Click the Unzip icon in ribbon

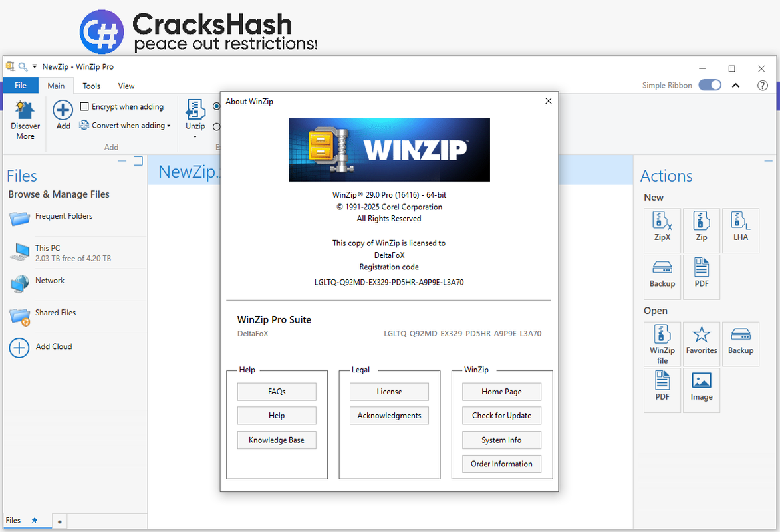pos(195,110)
